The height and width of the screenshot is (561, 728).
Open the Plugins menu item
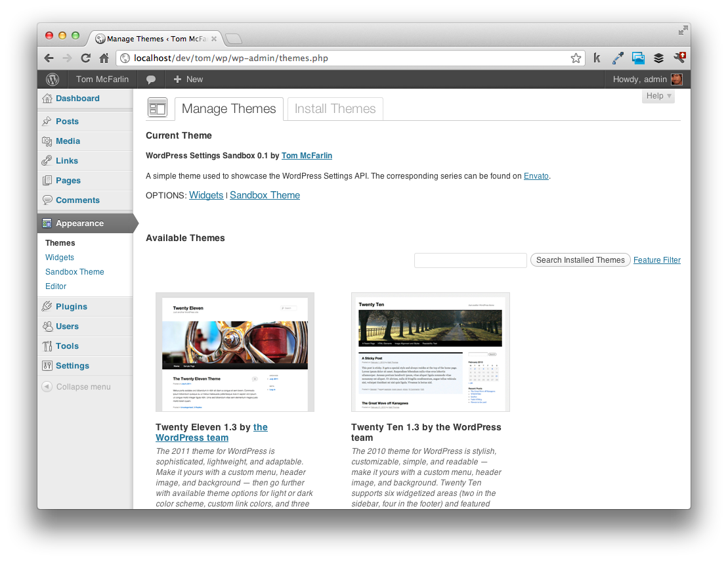click(x=85, y=307)
